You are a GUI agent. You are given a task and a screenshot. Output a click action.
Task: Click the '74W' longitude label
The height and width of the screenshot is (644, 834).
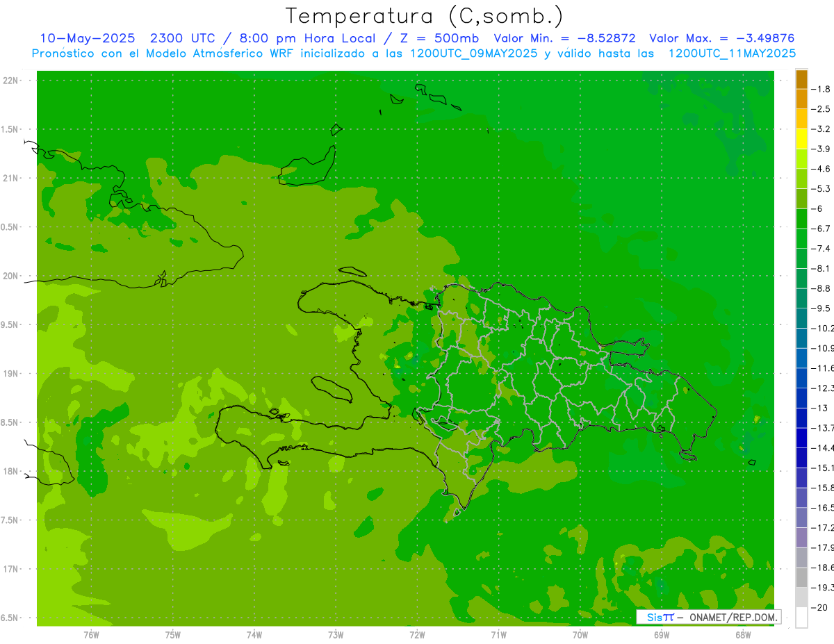point(254,635)
